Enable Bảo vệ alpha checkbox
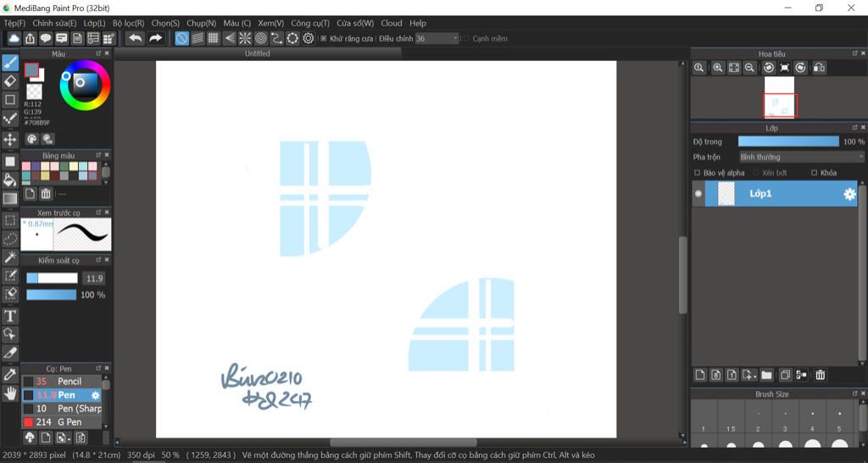Screen dimensions: 868x463 (x=697, y=173)
